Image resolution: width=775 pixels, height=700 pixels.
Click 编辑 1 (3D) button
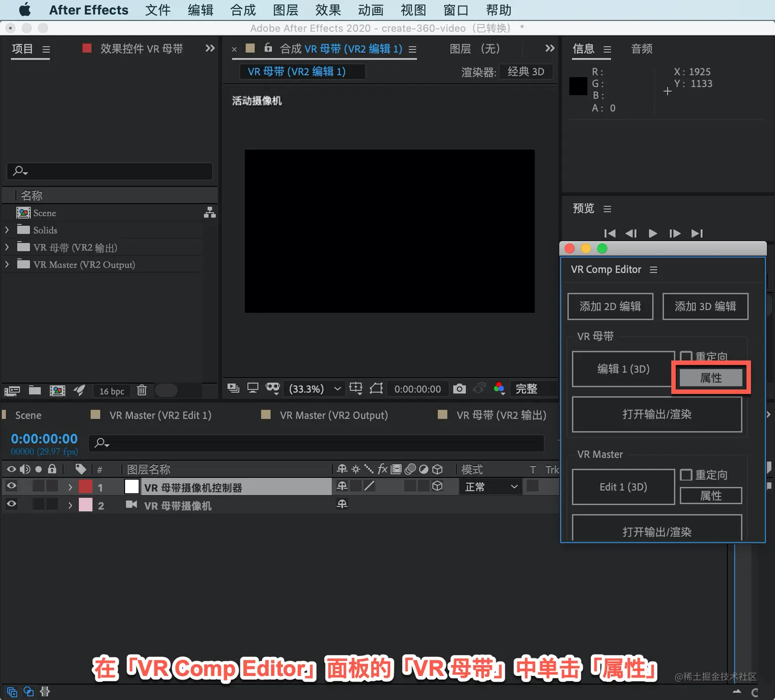[x=623, y=369]
